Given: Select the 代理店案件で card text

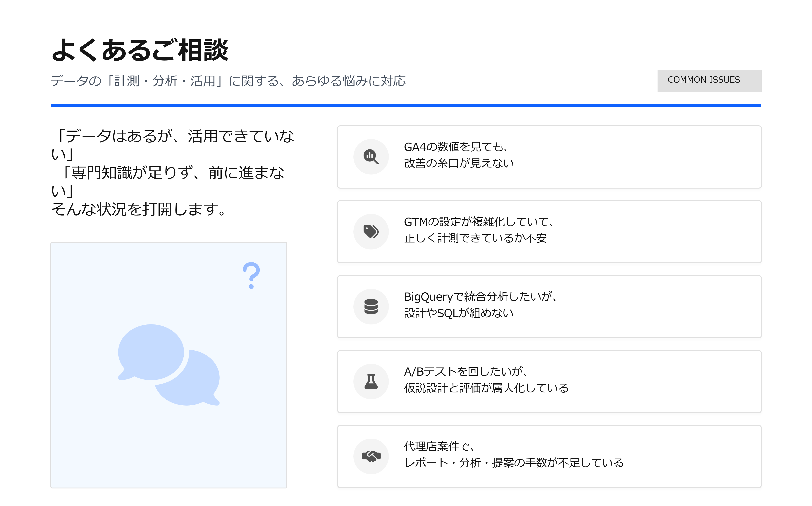Looking at the screenshot, I should (x=513, y=455).
